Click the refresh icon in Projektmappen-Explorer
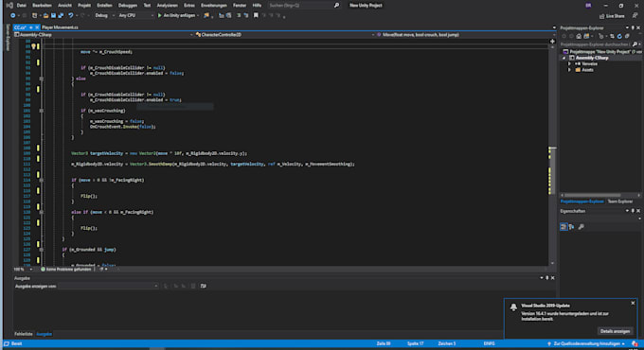This screenshot has height=350, width=644. [619, 36]
